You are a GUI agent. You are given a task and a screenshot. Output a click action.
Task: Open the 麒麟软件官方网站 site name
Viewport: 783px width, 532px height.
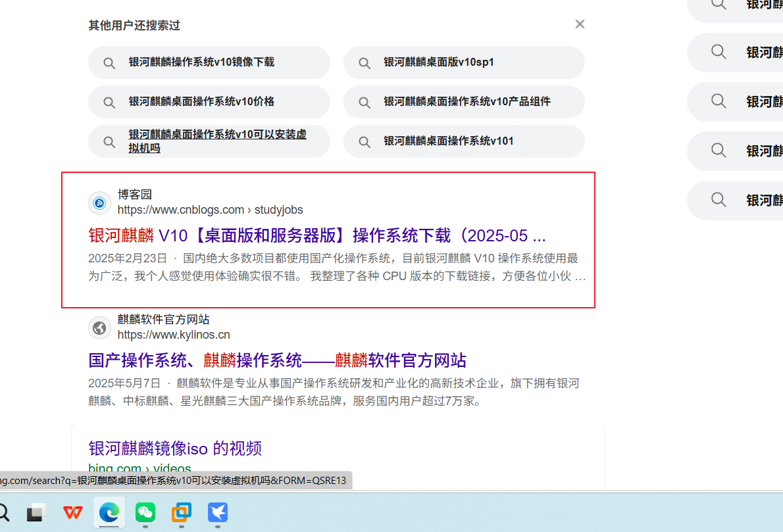click(x=163, y=320)
